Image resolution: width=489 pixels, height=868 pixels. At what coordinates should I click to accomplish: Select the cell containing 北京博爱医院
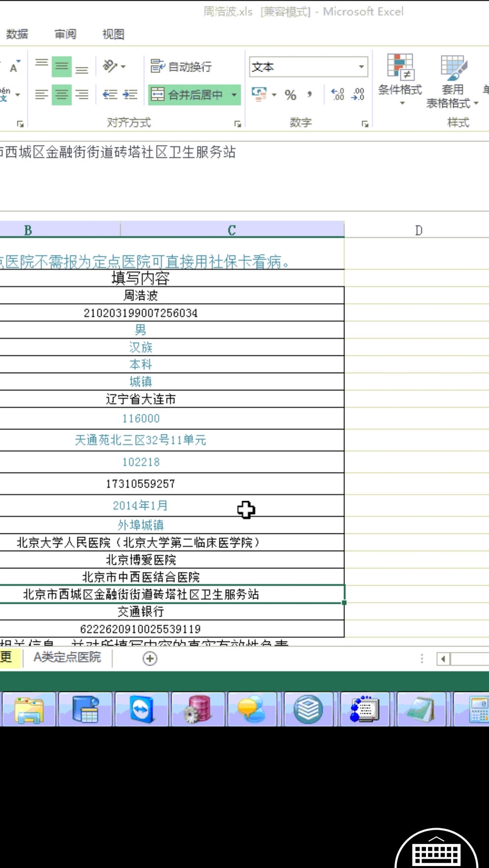(x=172, y=560)
